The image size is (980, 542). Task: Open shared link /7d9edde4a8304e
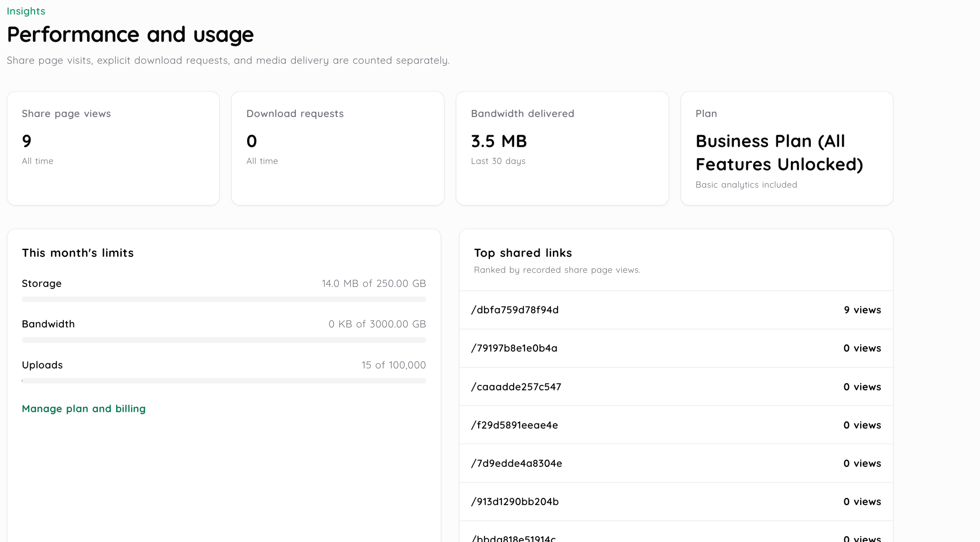pyautogui.click(x=516, y=463)
